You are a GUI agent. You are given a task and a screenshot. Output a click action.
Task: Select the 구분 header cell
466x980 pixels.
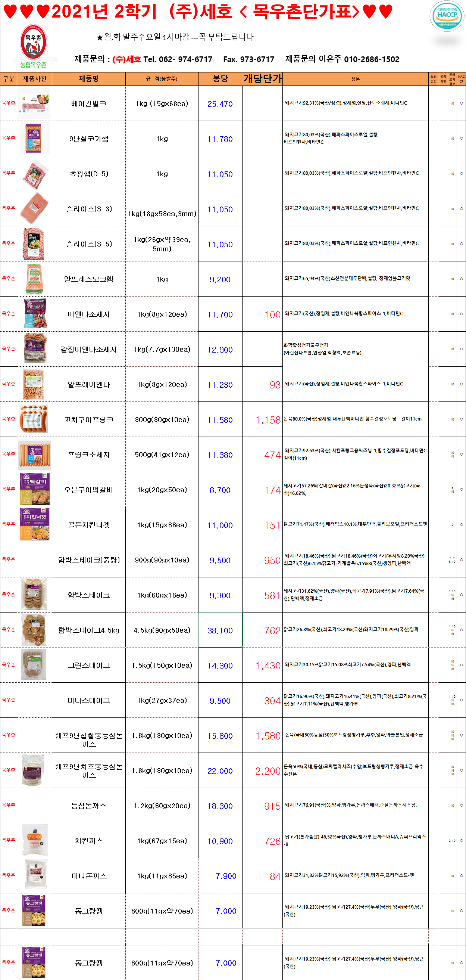coord(8,79)
